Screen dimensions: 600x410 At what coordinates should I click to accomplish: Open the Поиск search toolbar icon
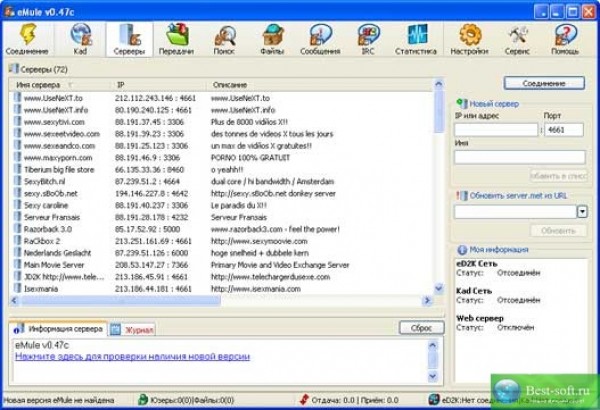coord(227,39)
